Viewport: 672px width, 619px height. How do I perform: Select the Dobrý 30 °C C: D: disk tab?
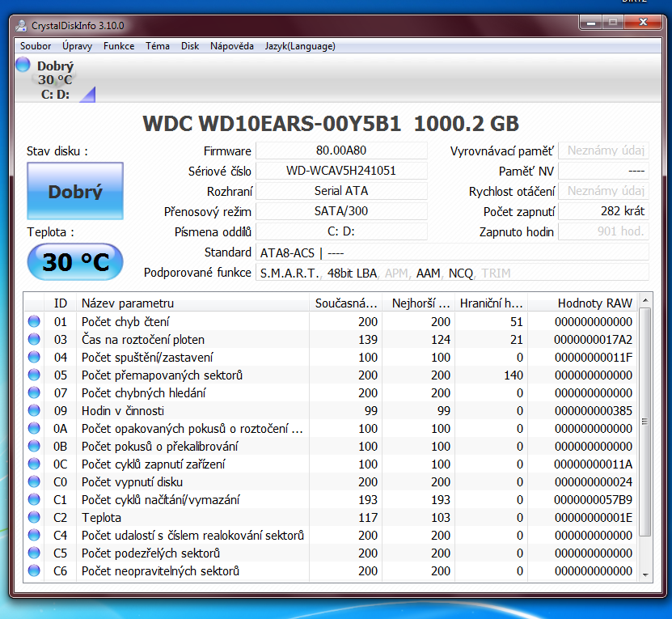(55, 80)
